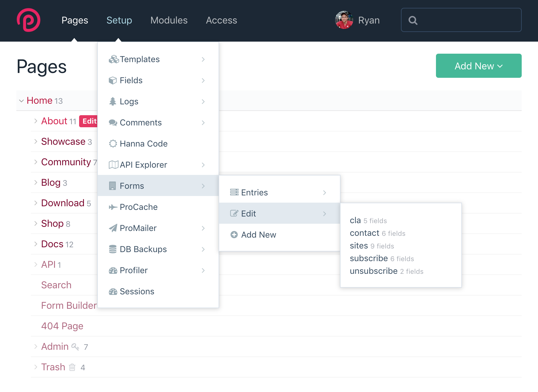Click the Entries list icon
The height and width of the screenshot is (392, 538).
click(x=234, y=192)
